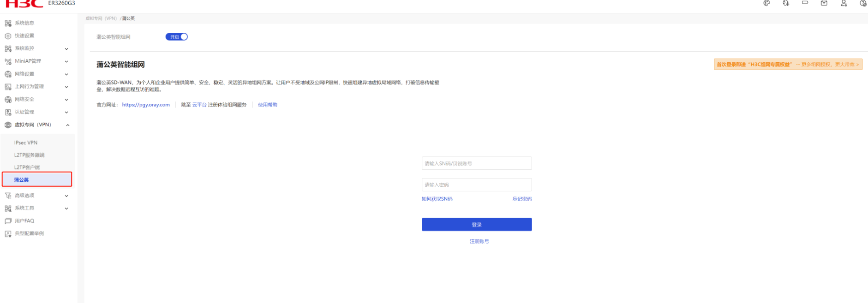The height and width of the screenshot is (303, 868).
Task: Click the 请输入密码 password field
Action: (477, 185)
